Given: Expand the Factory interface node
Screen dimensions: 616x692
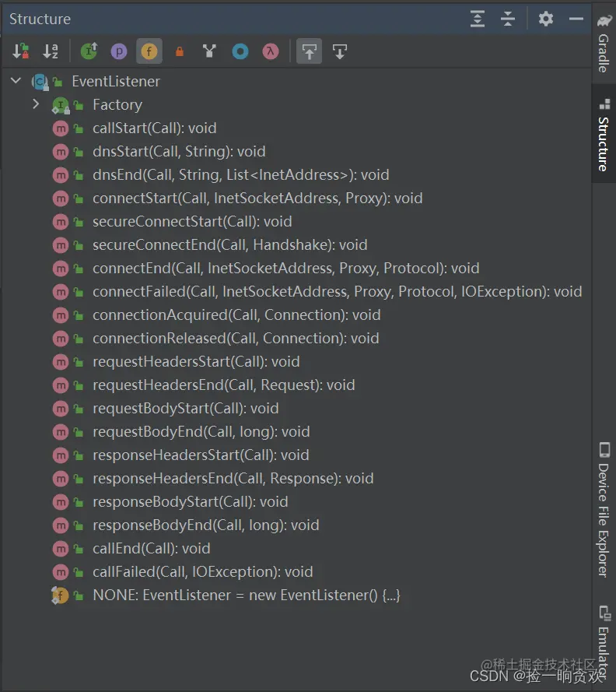Looking at the screenshot, I should pyautogui.click(x=36, y=104).
